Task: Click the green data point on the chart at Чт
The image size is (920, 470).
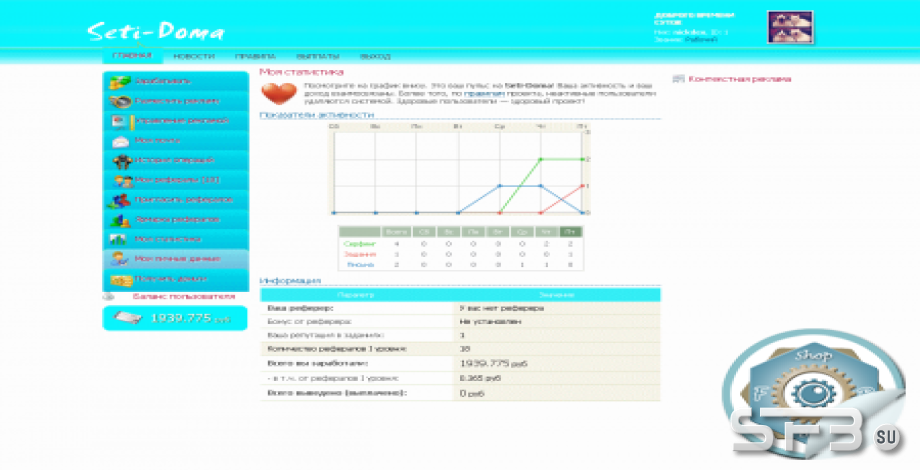Action: click(541, 159)
